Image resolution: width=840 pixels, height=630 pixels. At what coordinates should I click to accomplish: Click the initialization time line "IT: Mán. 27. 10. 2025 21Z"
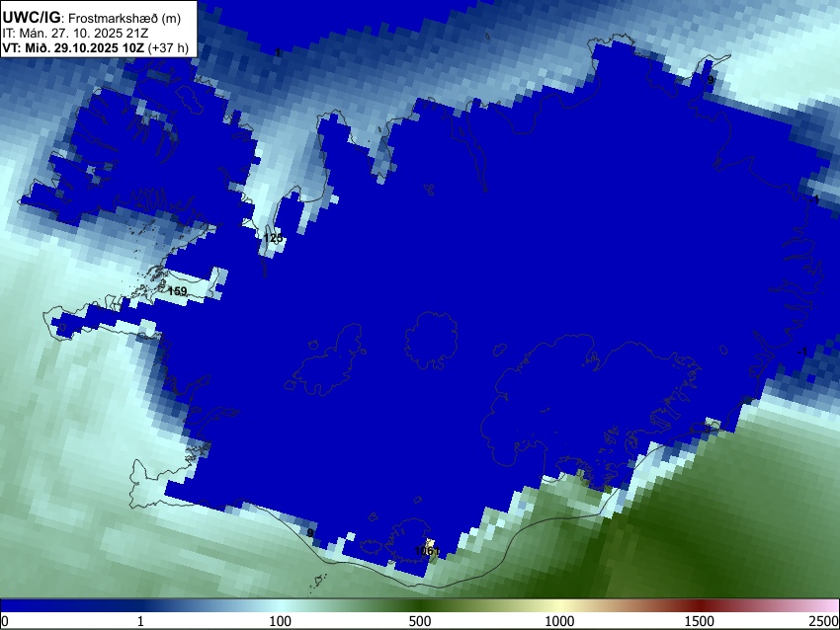click(x=75, y=34)
